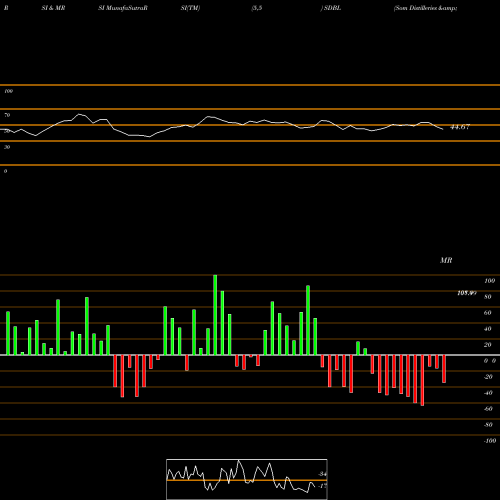The height and width of the screenshot is (500, 500).
Task: Click the MR scale 100 label on right
Action: [x=489, y=281]
